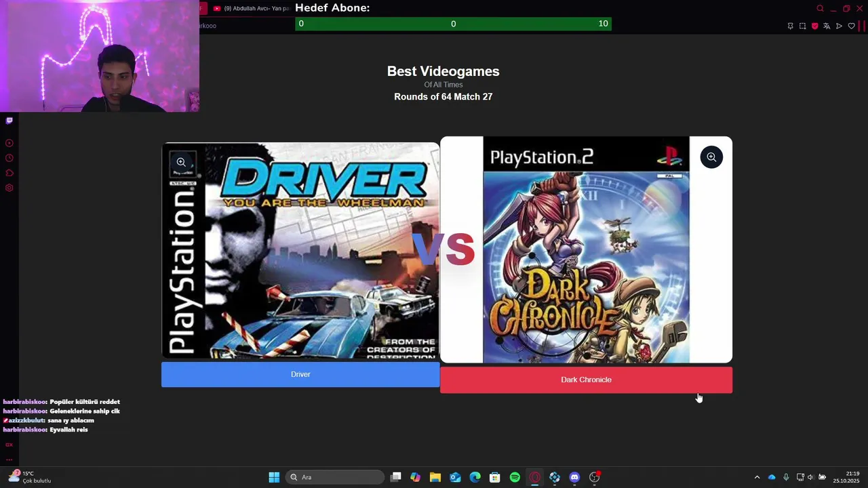868x488 pixels.
Task: Vote for Dark Chronicle with the red button
Action: pos(586,380)
